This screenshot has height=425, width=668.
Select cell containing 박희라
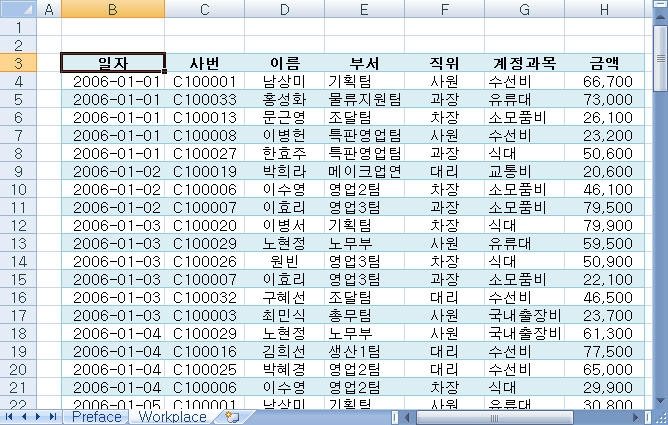(285, 171)
